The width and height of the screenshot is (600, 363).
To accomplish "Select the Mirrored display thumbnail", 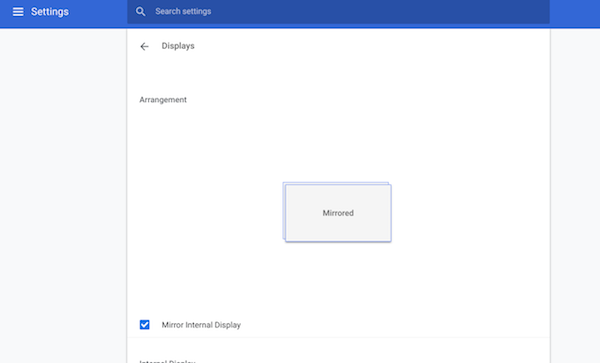I will click(x=338, y=213).
